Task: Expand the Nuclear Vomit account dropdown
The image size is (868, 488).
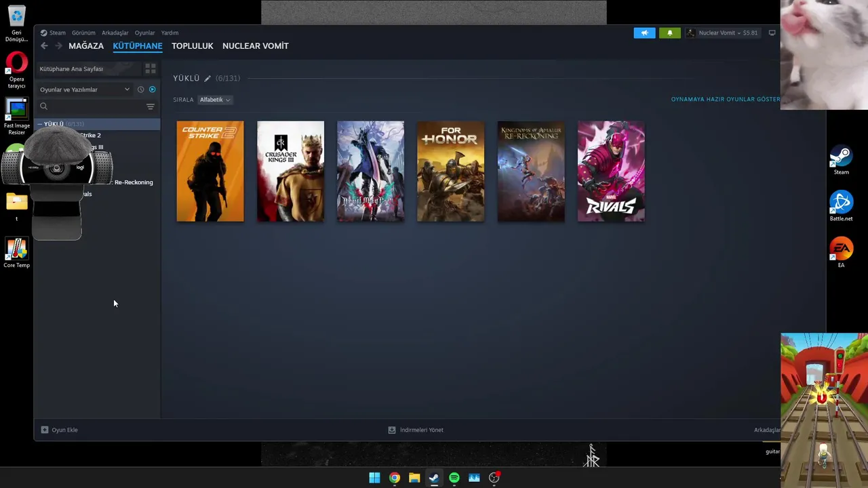Action: coord(723,33)
